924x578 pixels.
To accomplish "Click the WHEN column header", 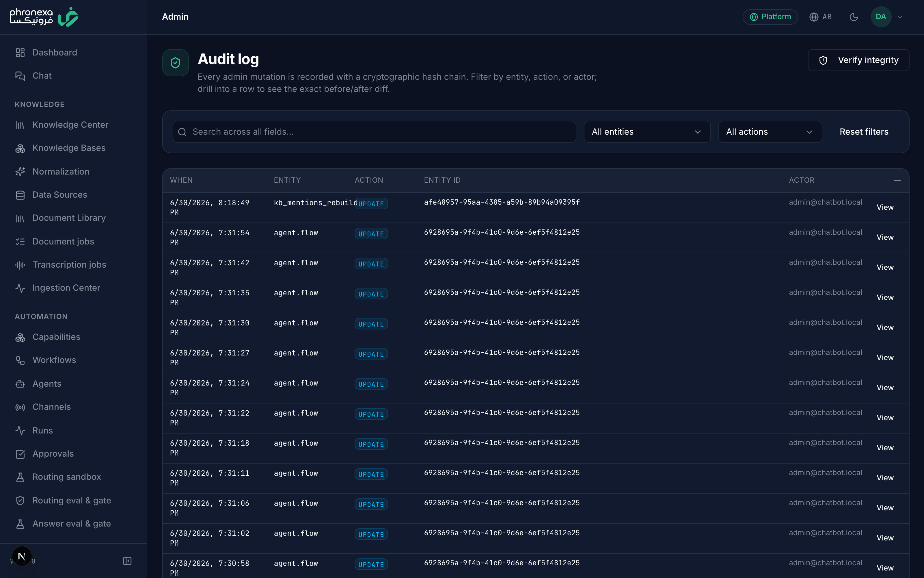I will 181,180.
